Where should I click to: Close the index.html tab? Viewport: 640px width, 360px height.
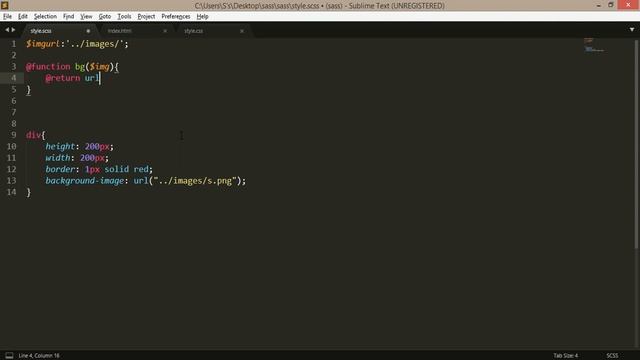coord(165,31)
